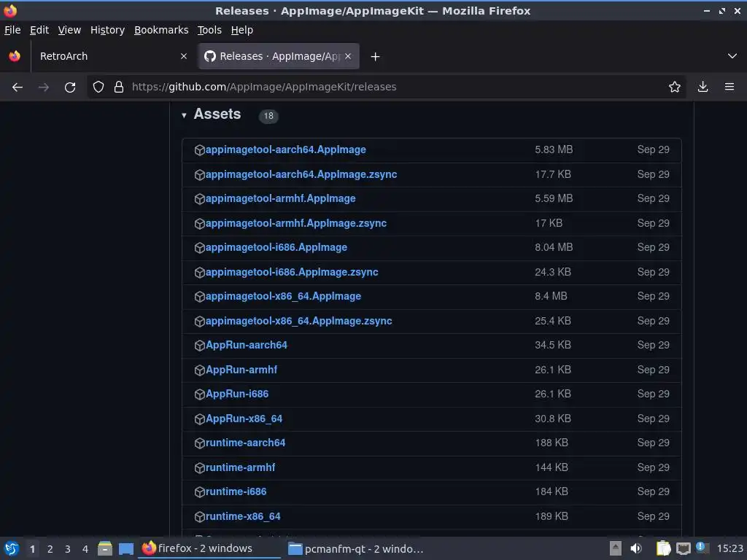The width and height of the screenshot is (747, 560).
Task: Open the display monitor tray icon
Action: (683, 549)
